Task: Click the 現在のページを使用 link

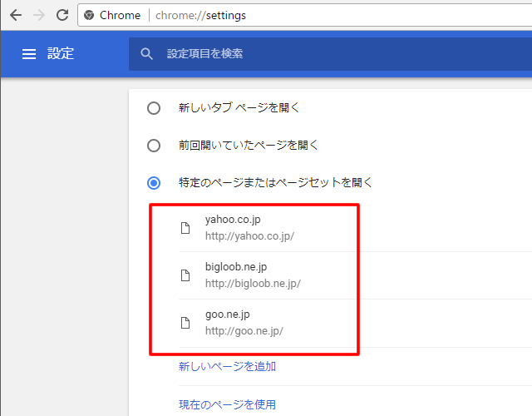Action: (227, 404)
